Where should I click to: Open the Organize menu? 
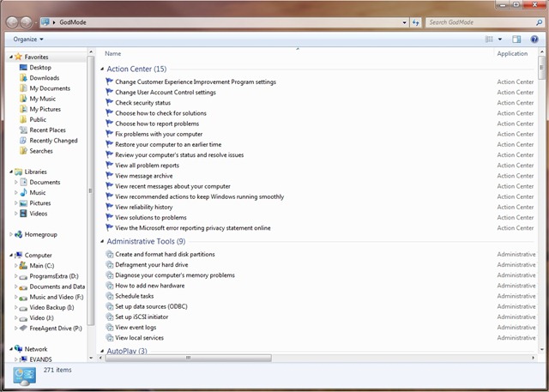pyautogui.click(x=28, y=39)
